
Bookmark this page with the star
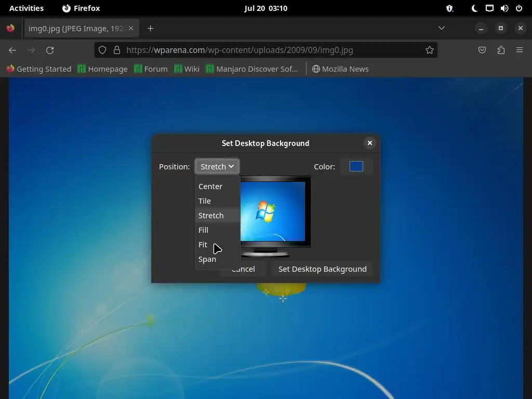coord(430,50)
